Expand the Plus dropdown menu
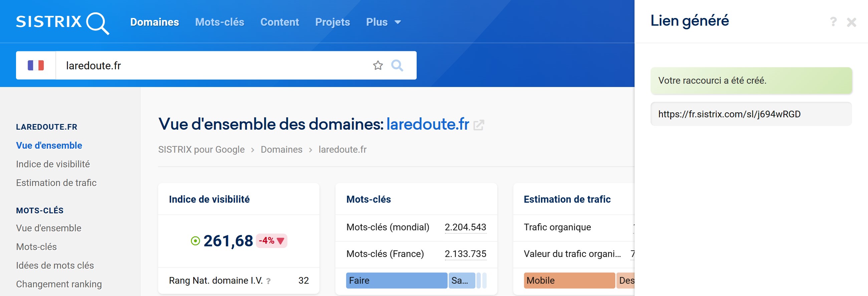This screenshot has height=296, width=868. pos(383,22)
